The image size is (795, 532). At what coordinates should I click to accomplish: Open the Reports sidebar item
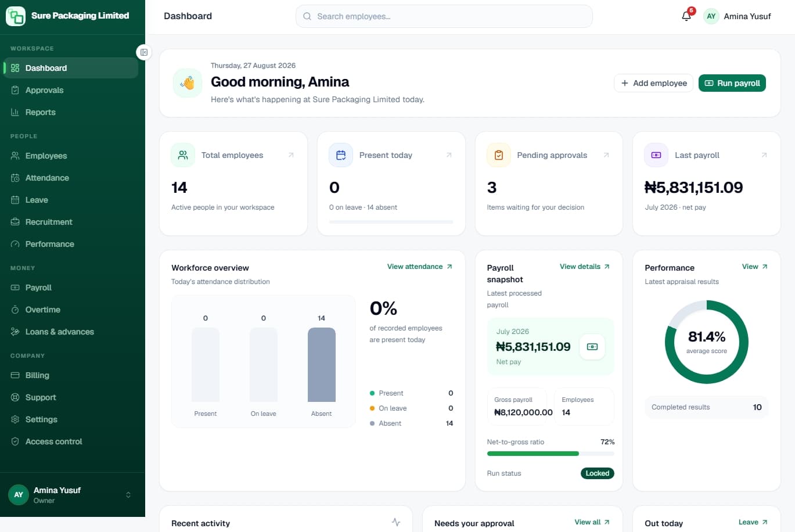point(71,112)
